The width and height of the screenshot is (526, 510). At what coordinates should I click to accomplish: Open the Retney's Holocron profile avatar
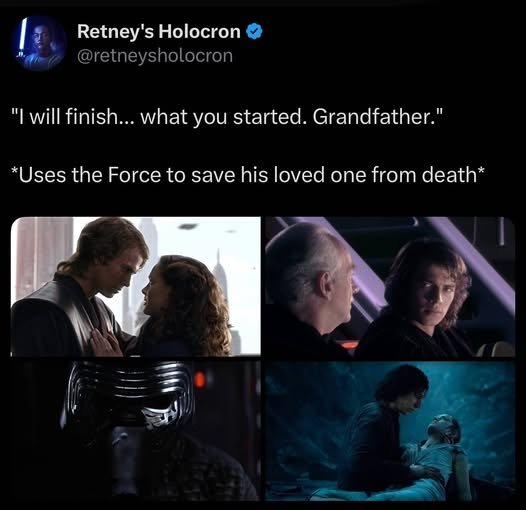[38, 43]
